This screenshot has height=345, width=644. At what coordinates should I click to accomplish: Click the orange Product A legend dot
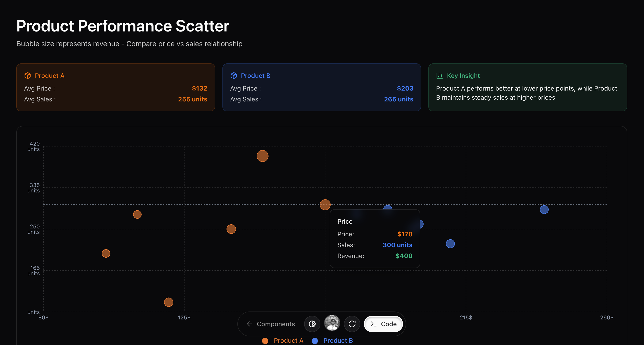click(x=265, y=341)
